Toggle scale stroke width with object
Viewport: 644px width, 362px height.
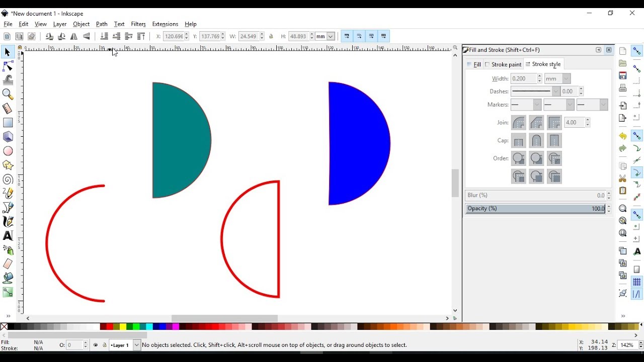point(347,36)
